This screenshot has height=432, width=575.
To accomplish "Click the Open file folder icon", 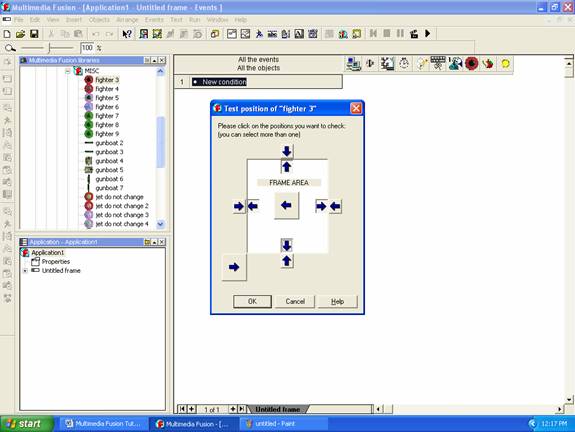I will point(21,34).
